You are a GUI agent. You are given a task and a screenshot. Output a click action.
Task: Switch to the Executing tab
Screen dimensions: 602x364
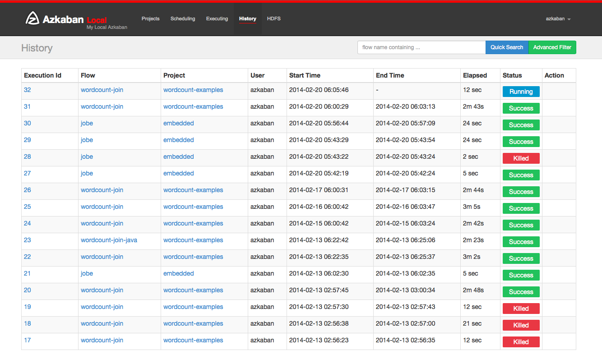(217, 19)
